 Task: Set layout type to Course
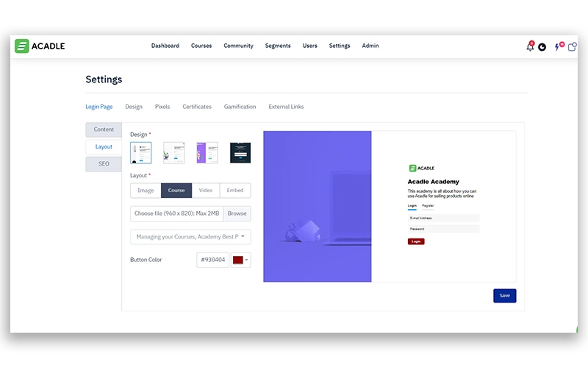176,191
